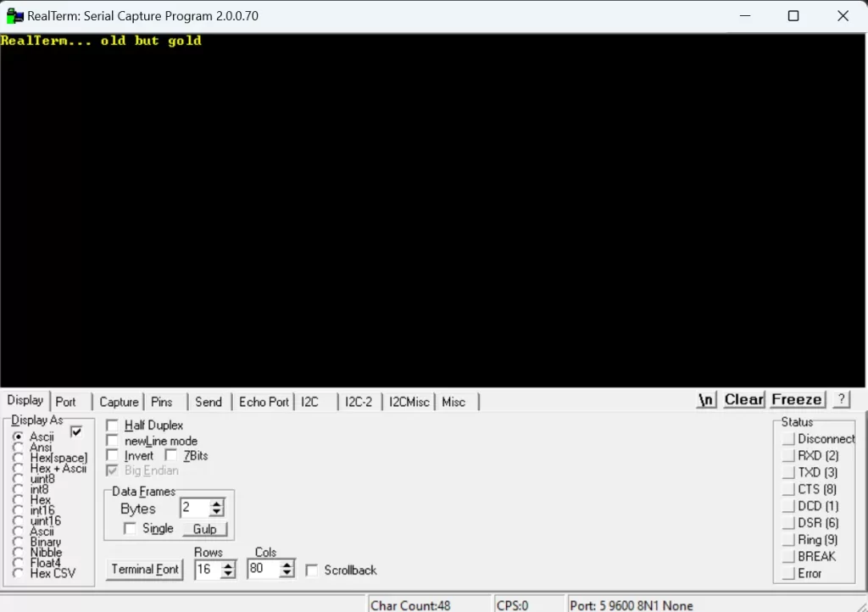The height and width of the screenshot is (612, 868).
Task: Select the Hex CSV display mode
Action: [19, 573]
